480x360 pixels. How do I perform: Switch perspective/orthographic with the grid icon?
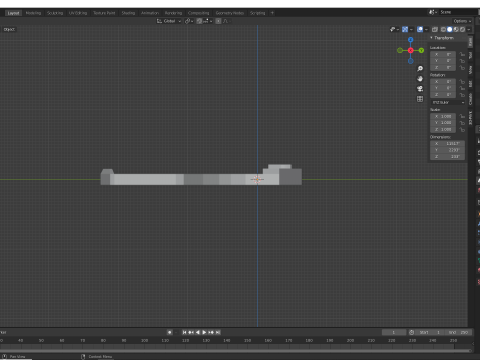(420, 99)
